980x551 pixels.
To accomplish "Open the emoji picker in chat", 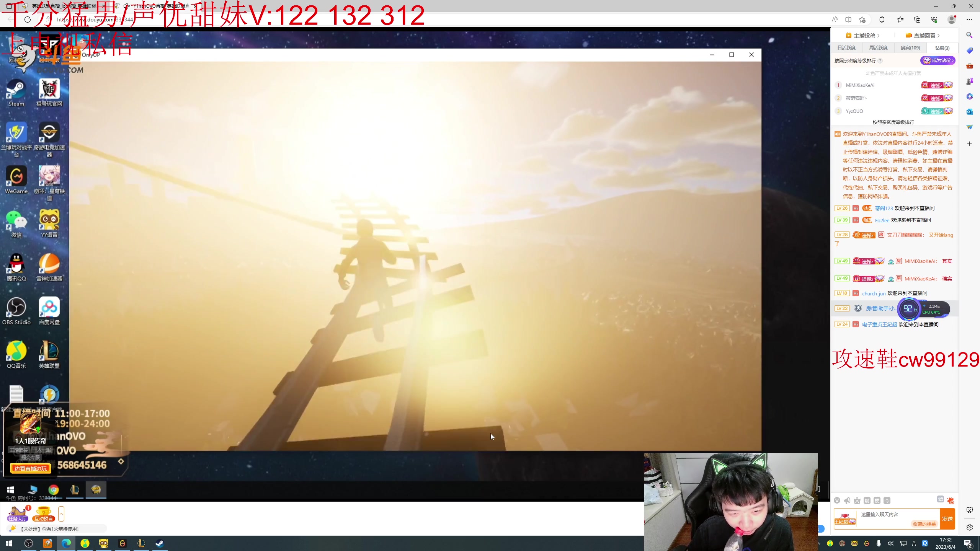I will [837, 500].
